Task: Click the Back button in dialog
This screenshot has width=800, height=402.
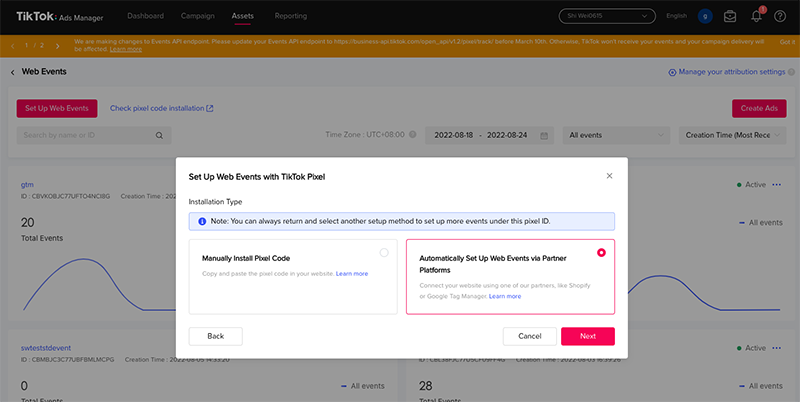Action: pyautogui.click(x=215, y=336)
